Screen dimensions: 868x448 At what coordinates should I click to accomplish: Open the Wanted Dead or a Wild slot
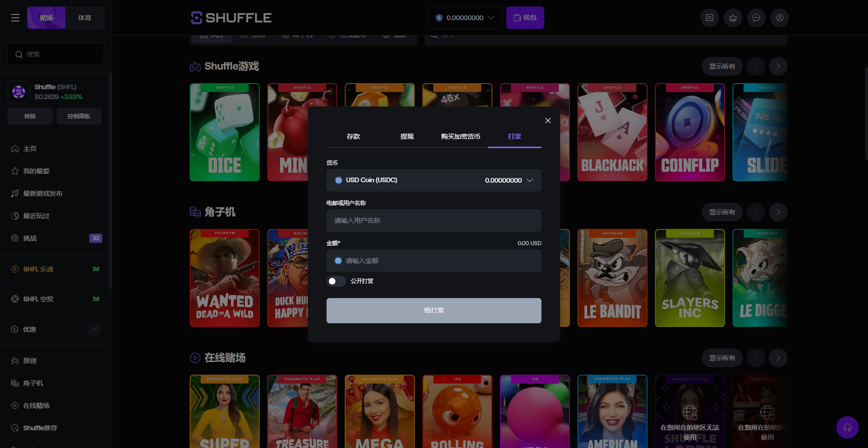[225, 278]
